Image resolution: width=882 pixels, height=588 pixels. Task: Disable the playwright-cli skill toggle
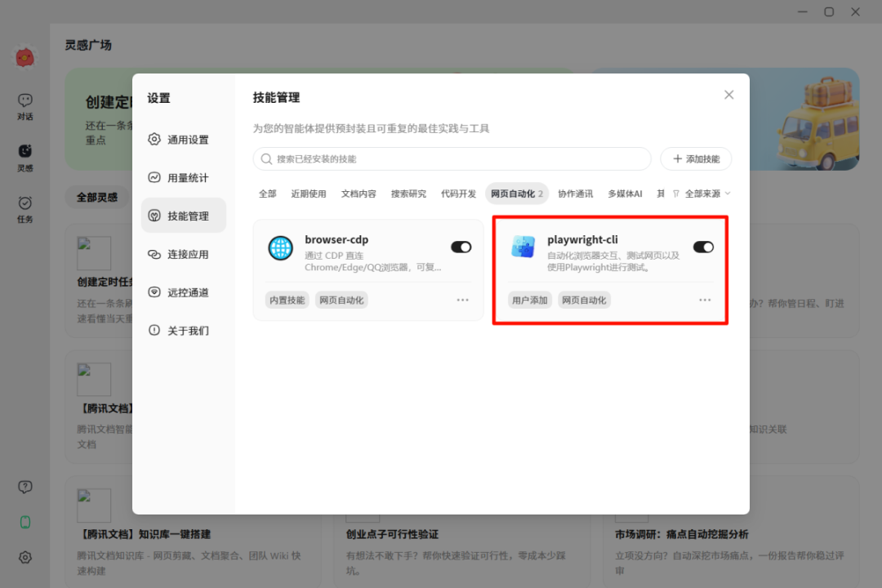pyautogui.click(x=703, y=247)
